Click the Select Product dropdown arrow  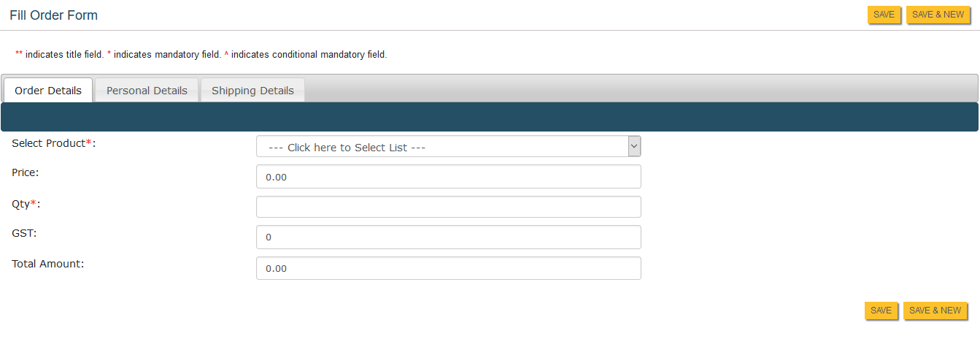click(634, 147)
